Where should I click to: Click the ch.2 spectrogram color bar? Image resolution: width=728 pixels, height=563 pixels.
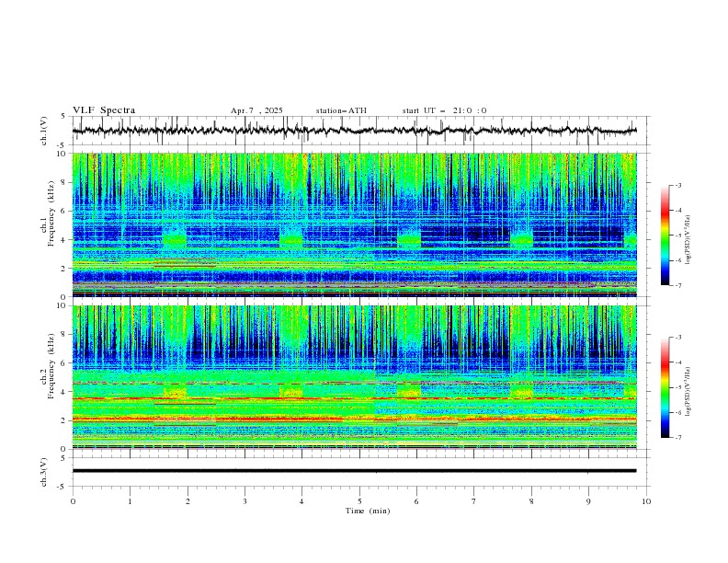pos(665,387)
